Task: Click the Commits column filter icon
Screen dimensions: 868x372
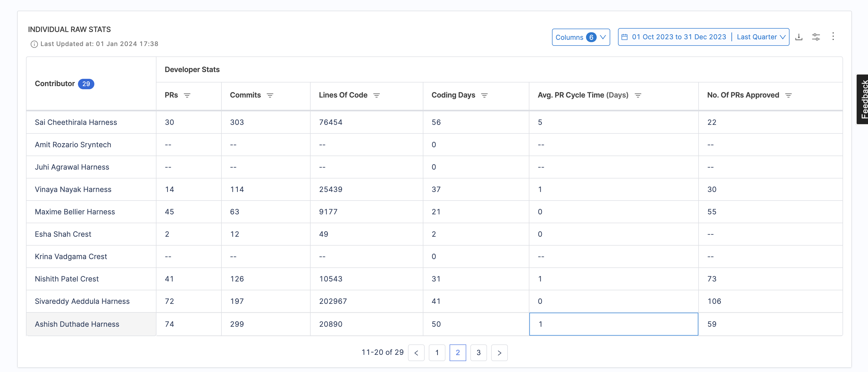Action: tap(270, 95)
